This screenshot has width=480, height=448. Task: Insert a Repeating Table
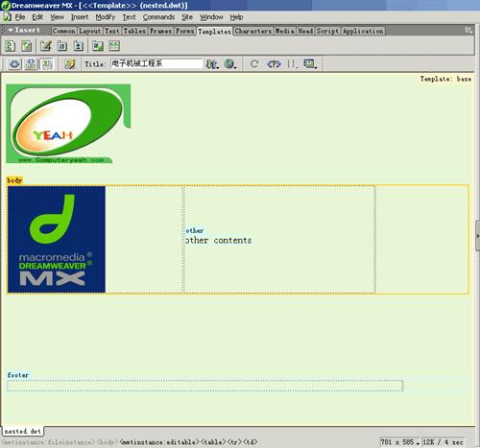pos(114,46)
